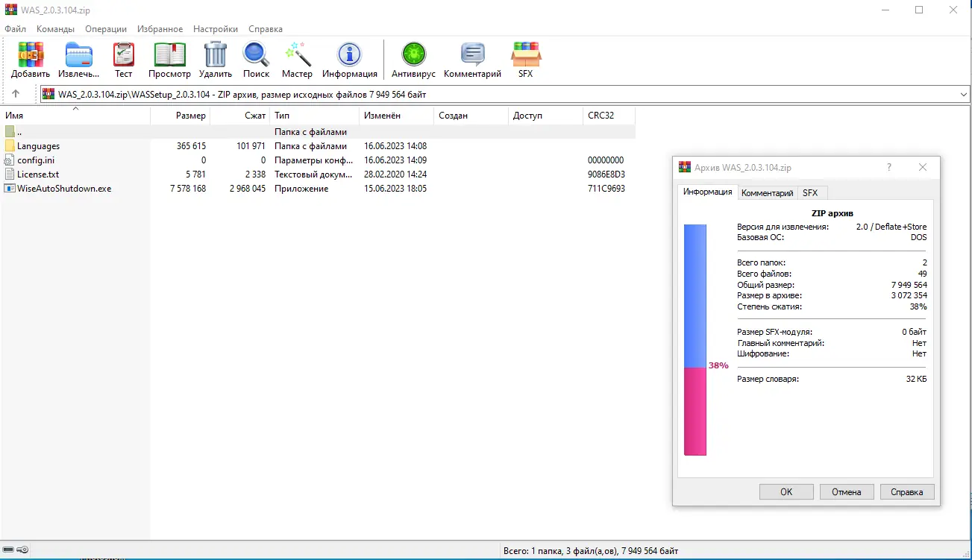This screenshot has width=972, height=560.
Task: Click the Справка button in dialog
Action: (x=907, y=491)
